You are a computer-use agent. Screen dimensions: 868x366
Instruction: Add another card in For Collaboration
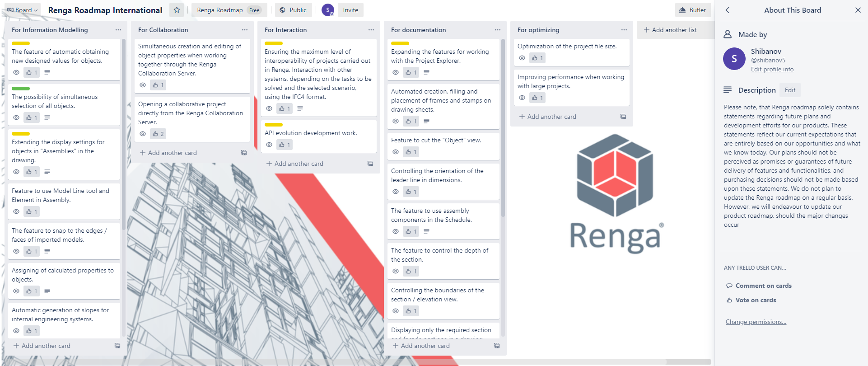pyautogui.click(x=168, y=153)
